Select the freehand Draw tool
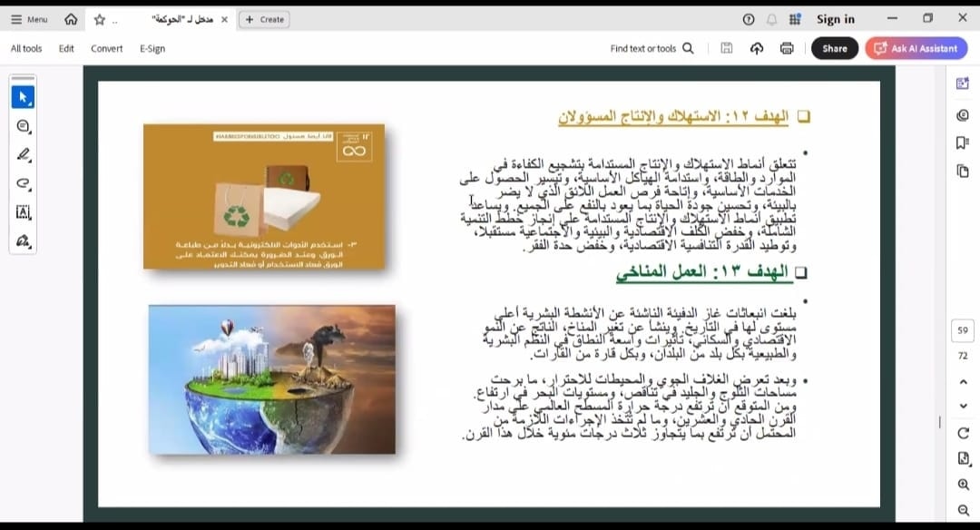The width and height of the screenshot is (980, 530). (24, 183)
